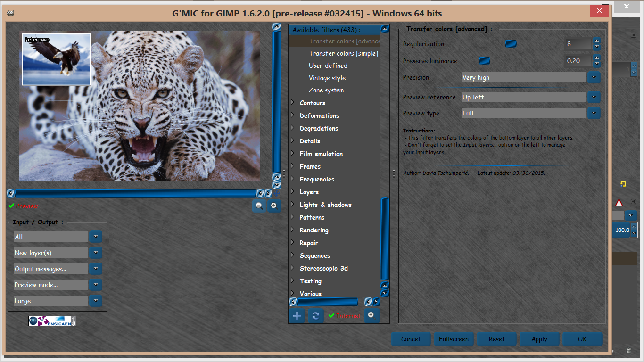Click the filter list horizontal scrollbar
This screenshot has width=644, height=362.
[328, 302]
